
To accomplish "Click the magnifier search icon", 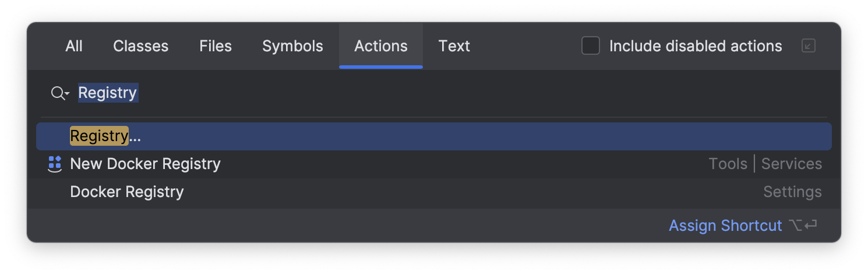I will pyautogui.click(x=57, y=93).
